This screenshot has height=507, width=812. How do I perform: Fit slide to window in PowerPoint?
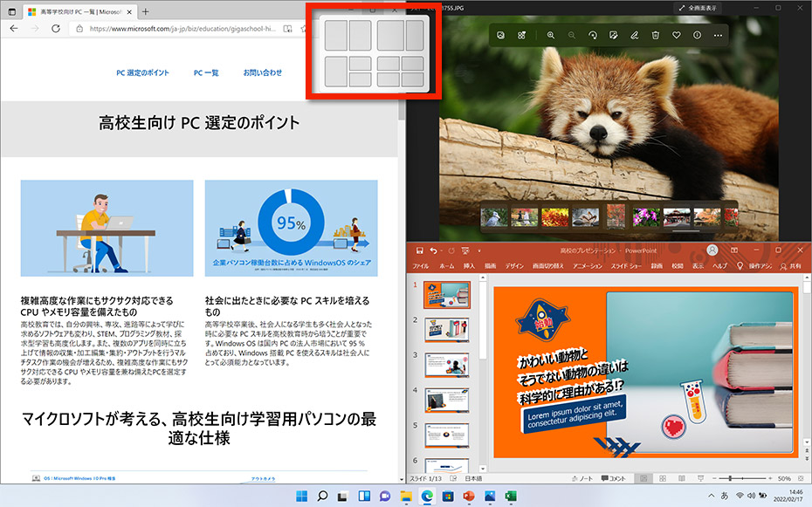point(800,478)
